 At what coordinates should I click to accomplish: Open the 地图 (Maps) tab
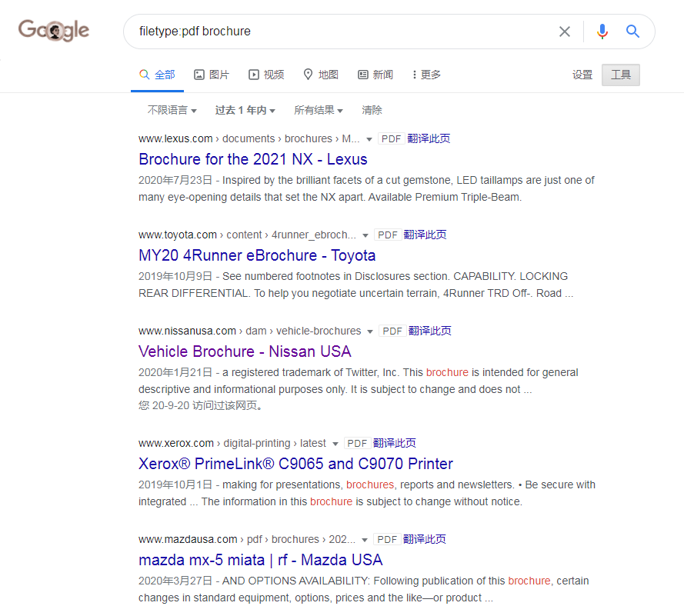[x=321, y=75]
